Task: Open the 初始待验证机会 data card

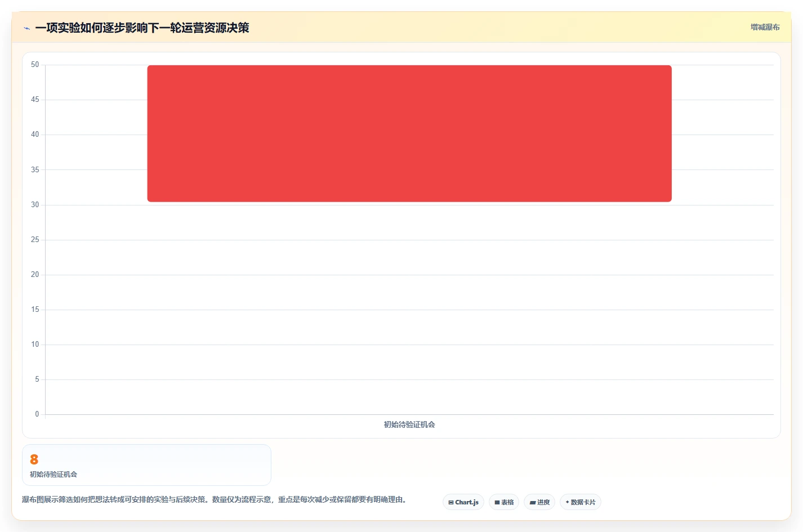Action: [x=146, y=465]
